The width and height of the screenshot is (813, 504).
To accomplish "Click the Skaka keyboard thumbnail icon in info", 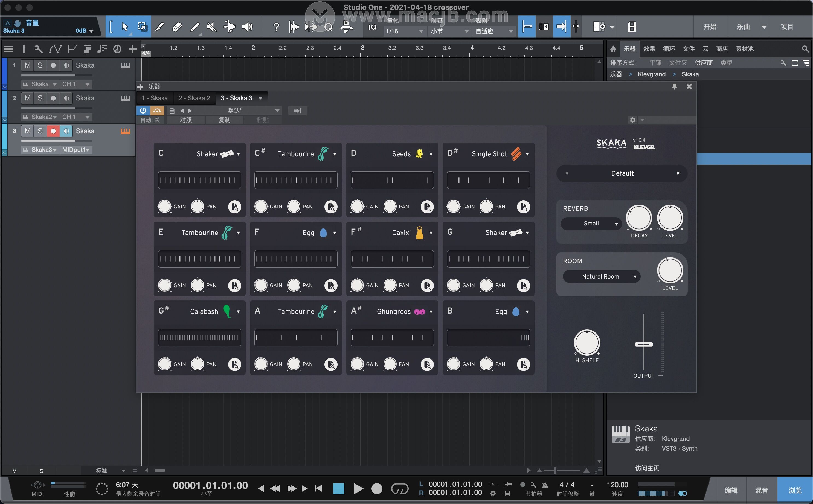I will (621, 434).
